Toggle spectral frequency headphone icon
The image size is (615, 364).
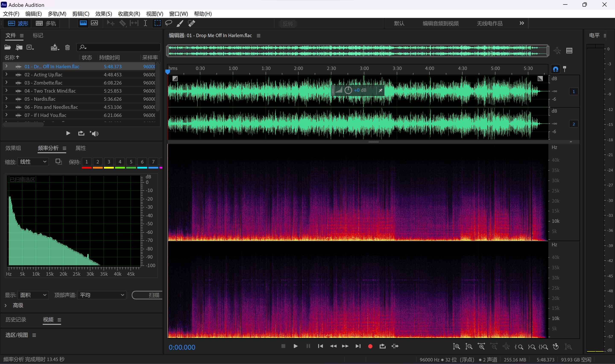pyautogui.click(x=555, y=69)
